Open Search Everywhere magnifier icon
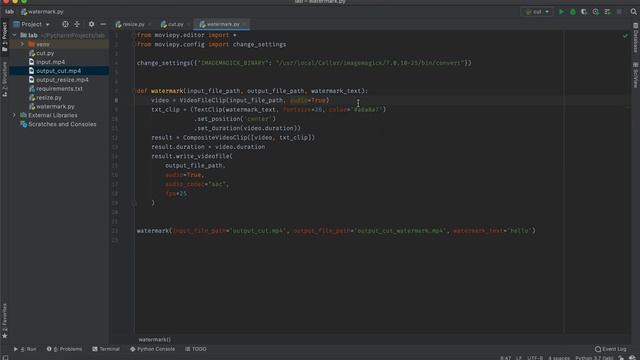Image resolution: width=640 pixels, height=360 pixels. (x=633, y=12)
